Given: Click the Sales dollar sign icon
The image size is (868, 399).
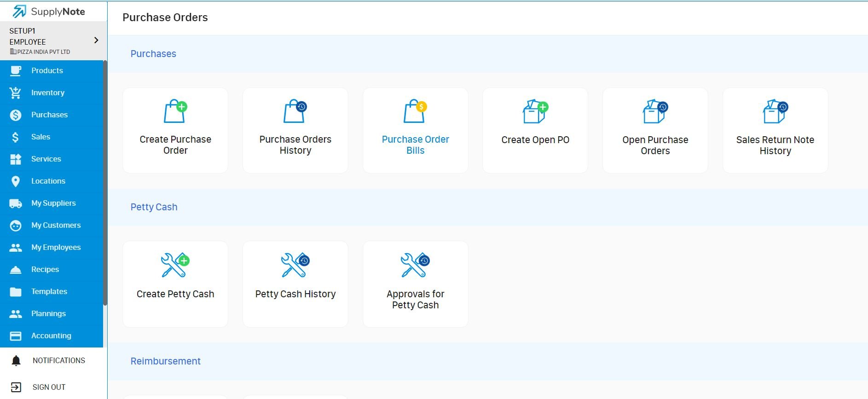Looking at the screenshot, I should [16, 137].
